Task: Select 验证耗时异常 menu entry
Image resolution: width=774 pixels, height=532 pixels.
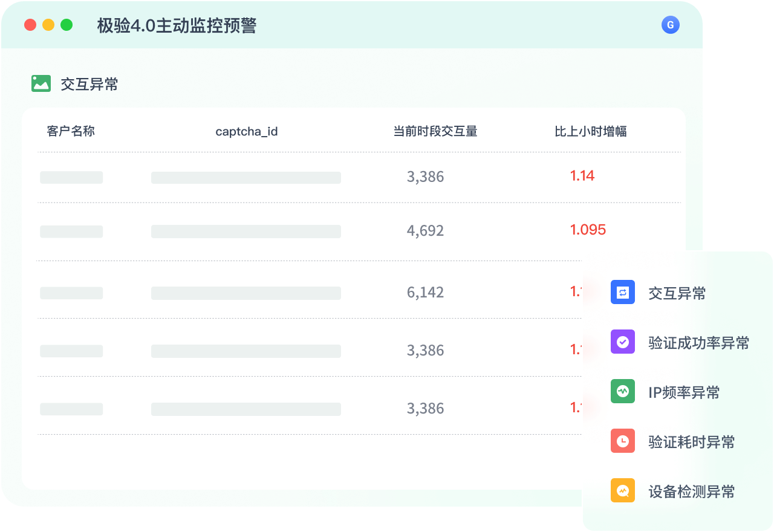Action: pos(692,443)
